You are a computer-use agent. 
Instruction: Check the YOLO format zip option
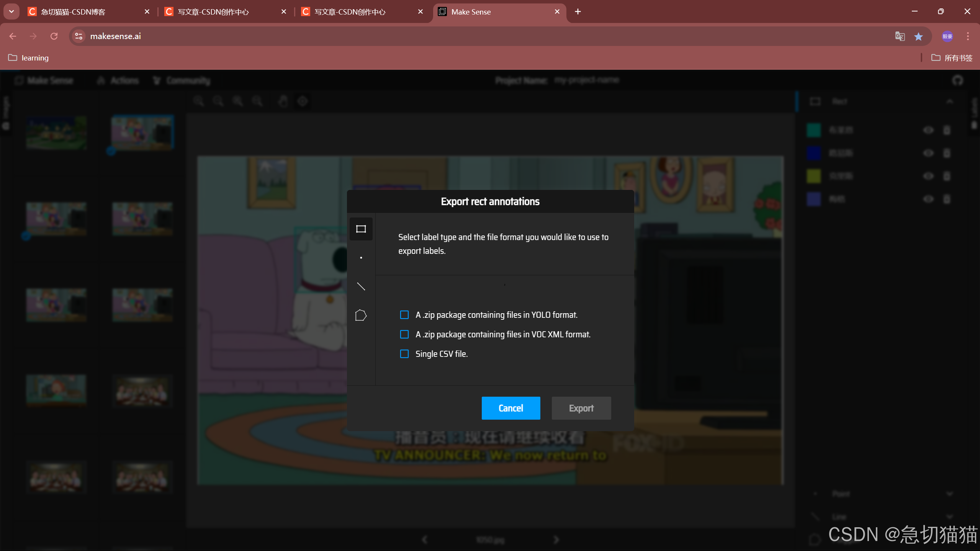click(404, 315)
